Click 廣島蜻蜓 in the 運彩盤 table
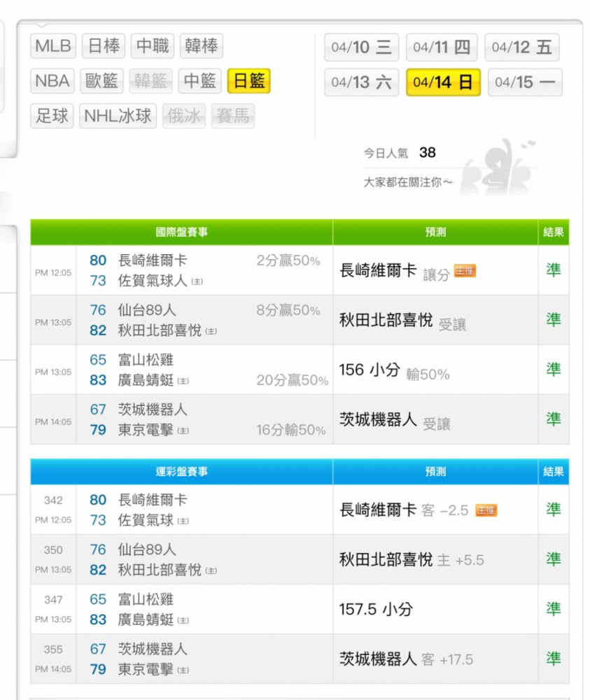The height and width of the screenshot is (700, 590). tap(146, 619)
